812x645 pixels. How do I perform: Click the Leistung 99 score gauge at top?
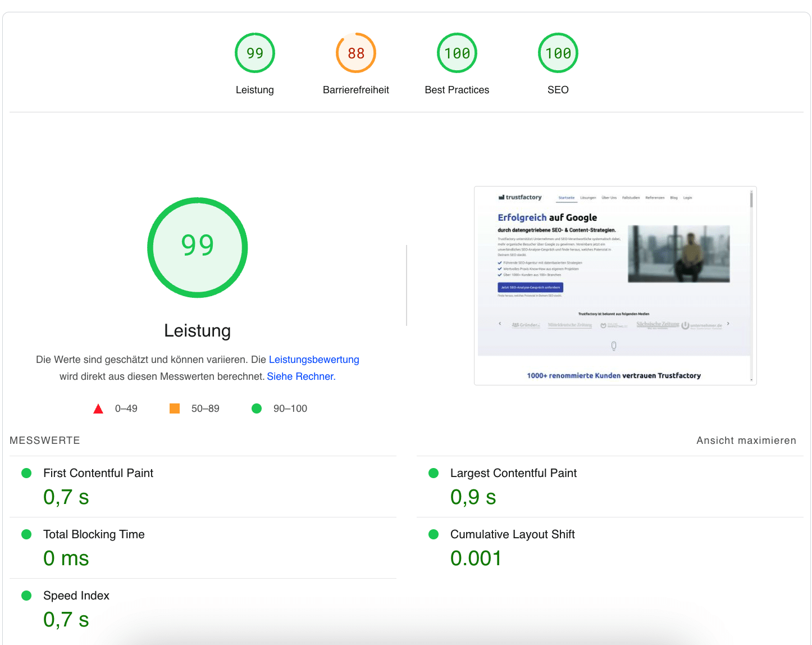254,53
